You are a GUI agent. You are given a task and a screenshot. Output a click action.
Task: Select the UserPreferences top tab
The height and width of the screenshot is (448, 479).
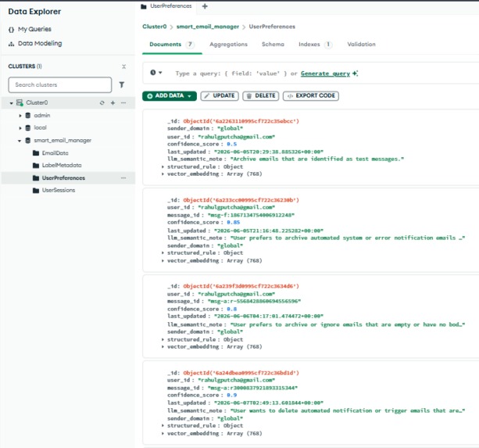pos(166,6)
